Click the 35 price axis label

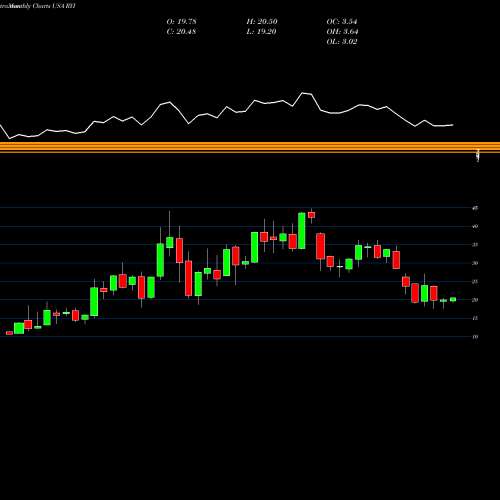pyautogui.click(x=475, y=245)
